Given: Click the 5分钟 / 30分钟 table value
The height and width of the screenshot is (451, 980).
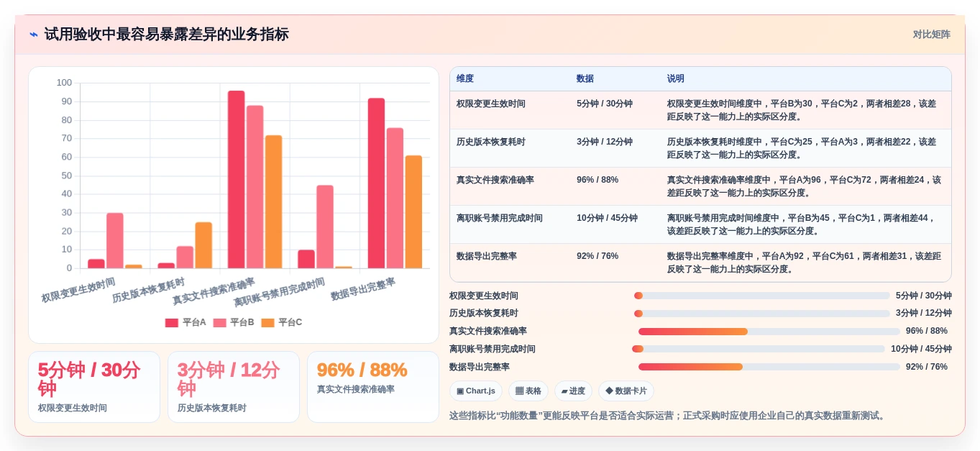Looking at the screenshot, I should 605,104.
